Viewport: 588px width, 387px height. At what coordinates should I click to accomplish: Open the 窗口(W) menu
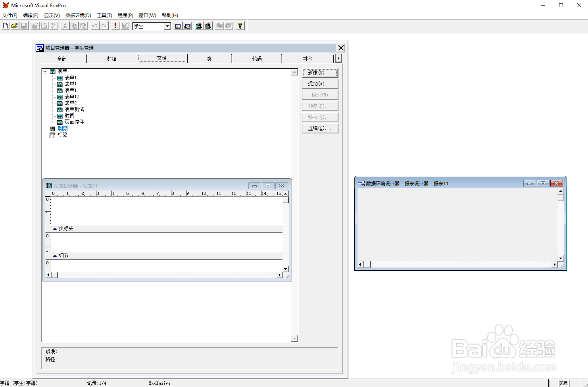click(147, 15)
